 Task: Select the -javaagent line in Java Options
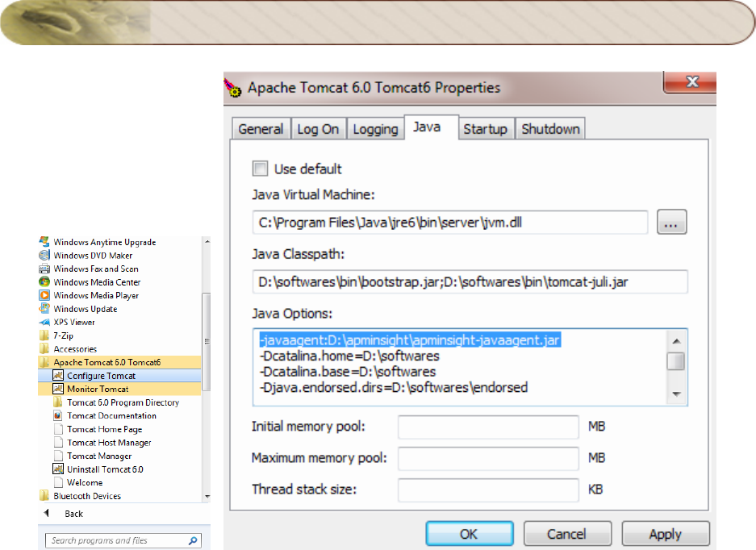[x=410, y=340]
